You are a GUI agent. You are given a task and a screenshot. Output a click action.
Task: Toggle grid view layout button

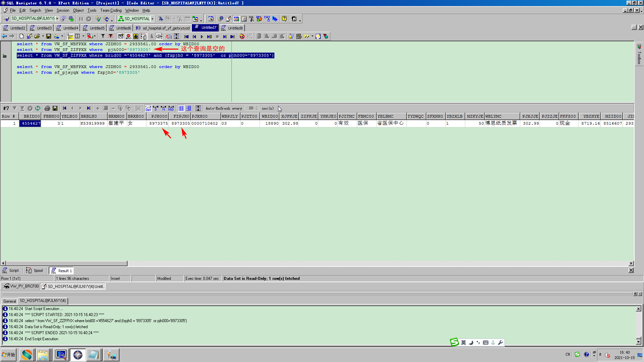point(181,108)
